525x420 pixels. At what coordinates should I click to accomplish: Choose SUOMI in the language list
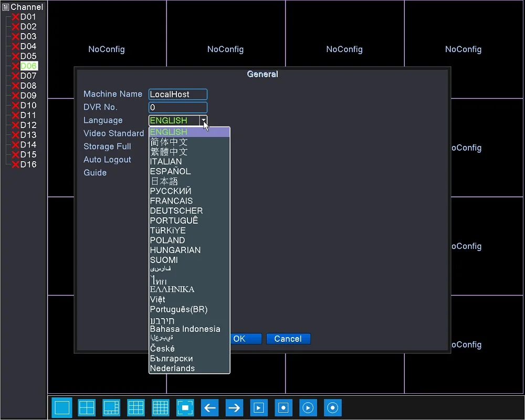(x=189, y=260)
